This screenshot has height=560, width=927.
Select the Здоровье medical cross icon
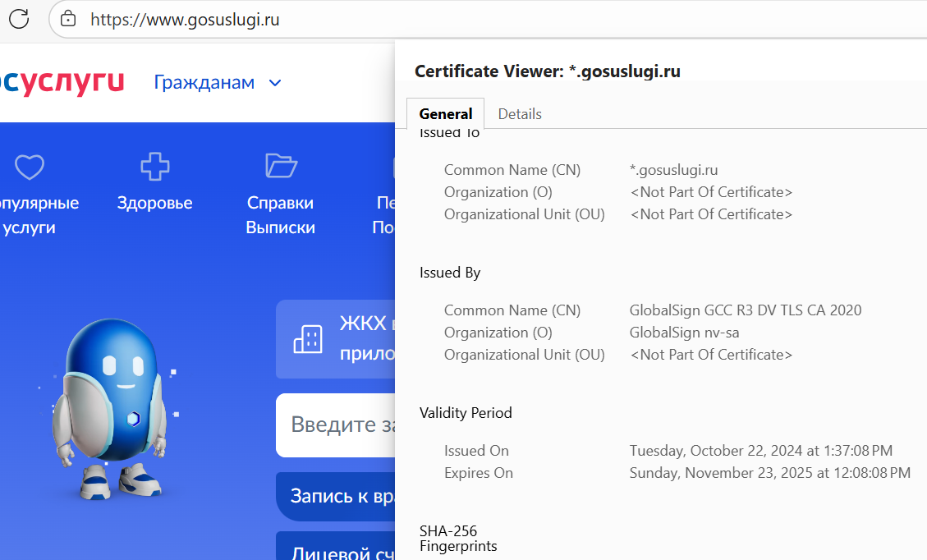click(x=154, y=167)
